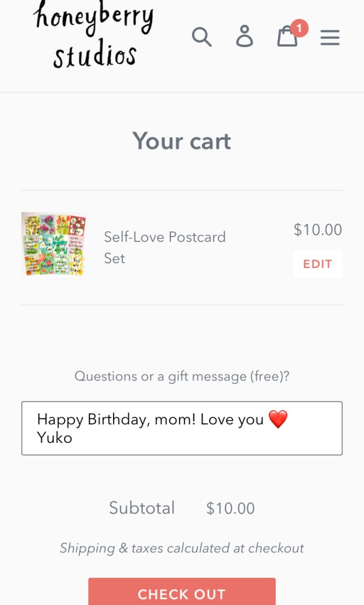Image resolution: width=364 pixels, height=605 pixels.
Task: Click the subtotal amount $10.00
Action: 230,509
